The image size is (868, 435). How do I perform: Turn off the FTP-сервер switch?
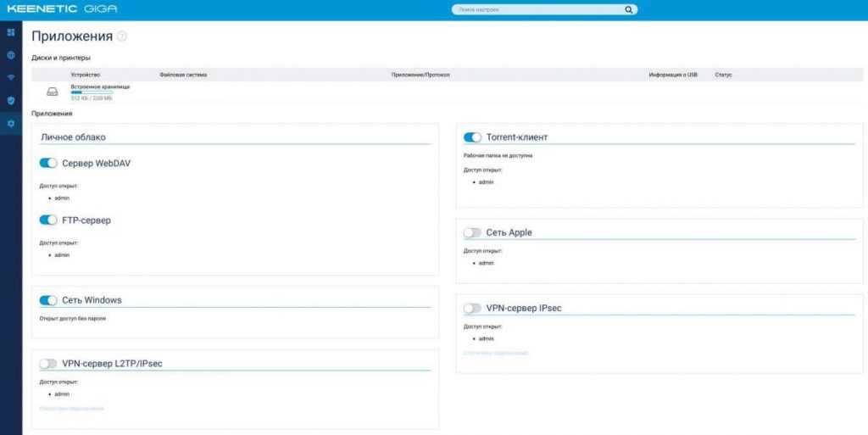click(x=48, y=220)
